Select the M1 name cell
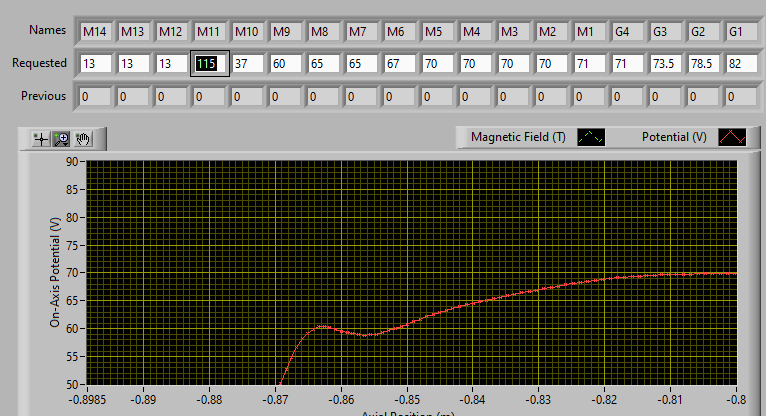The image size is (766, 416). 590,32
